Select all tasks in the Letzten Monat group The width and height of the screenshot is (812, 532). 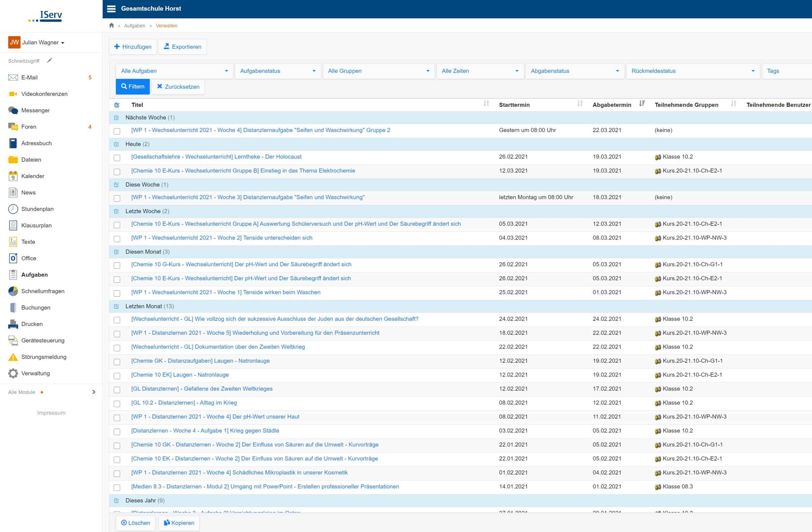click(116, 306)
